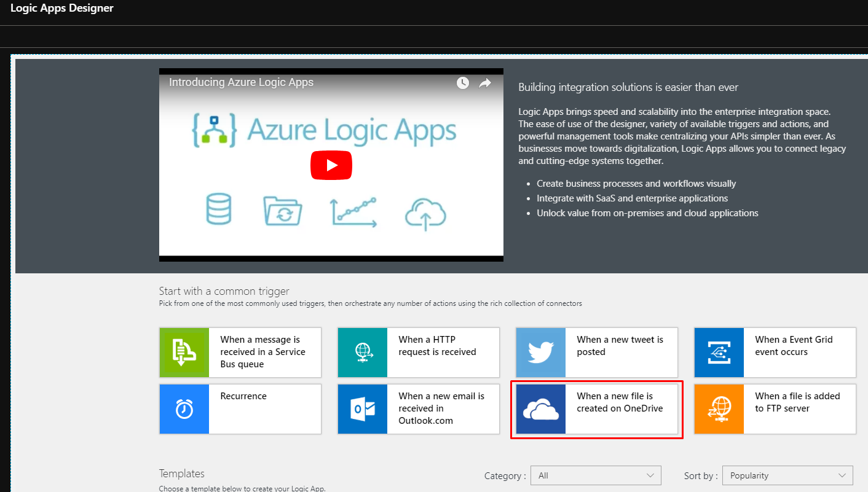Play the Introducing Azure Logic Apps video
The image size is (868, 492).
tap(331, 165)
